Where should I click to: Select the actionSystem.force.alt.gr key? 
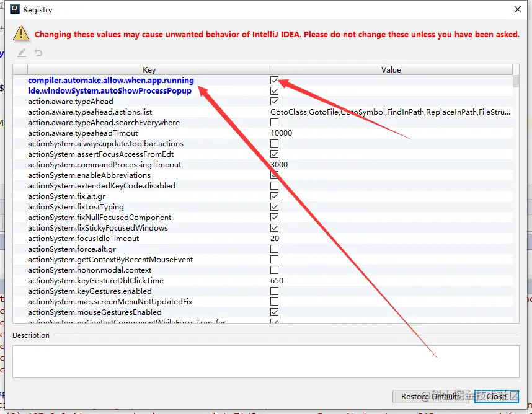72,249
